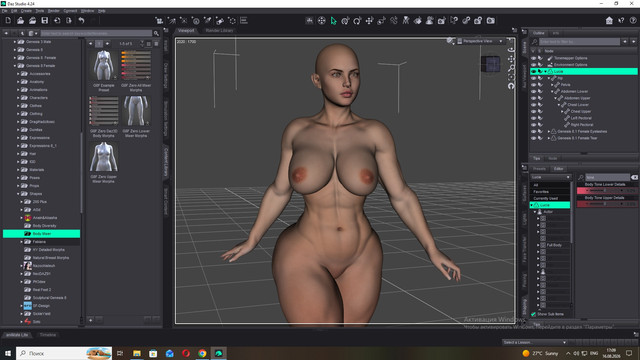640x360 pixels.
Task: Click the viewport orbit control icon
Action: [x=511, y=49]
